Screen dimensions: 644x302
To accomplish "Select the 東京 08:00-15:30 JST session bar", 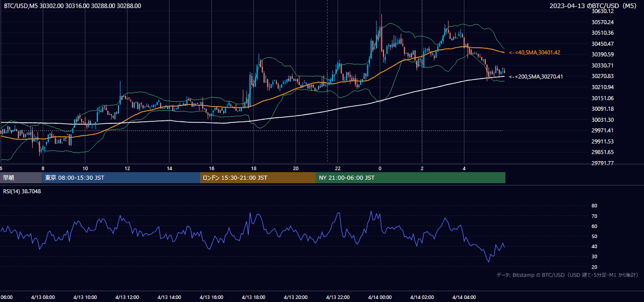I will click(x=121, y=178).
